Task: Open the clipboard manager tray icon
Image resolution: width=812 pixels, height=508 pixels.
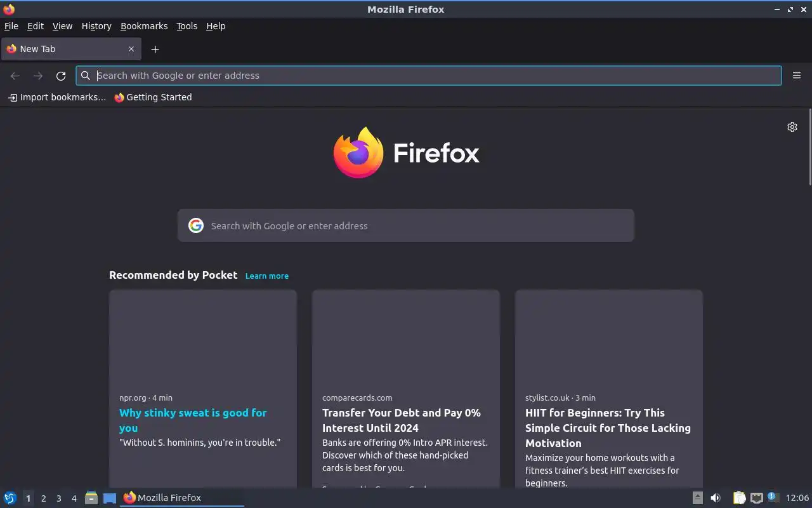Action: [739, 498]
